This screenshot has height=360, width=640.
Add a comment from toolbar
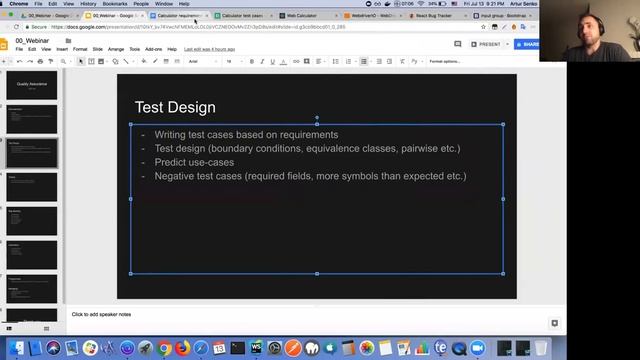(x=307, y=61)
